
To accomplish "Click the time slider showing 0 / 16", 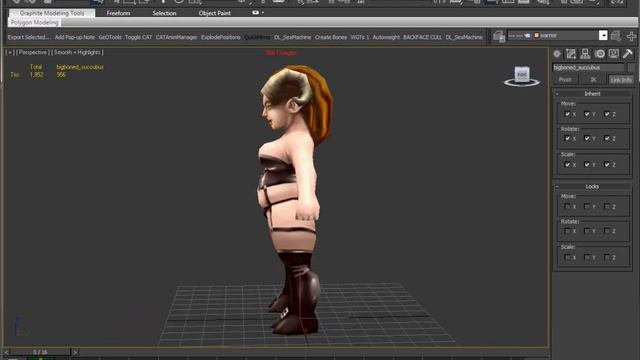I will [40, 352].
